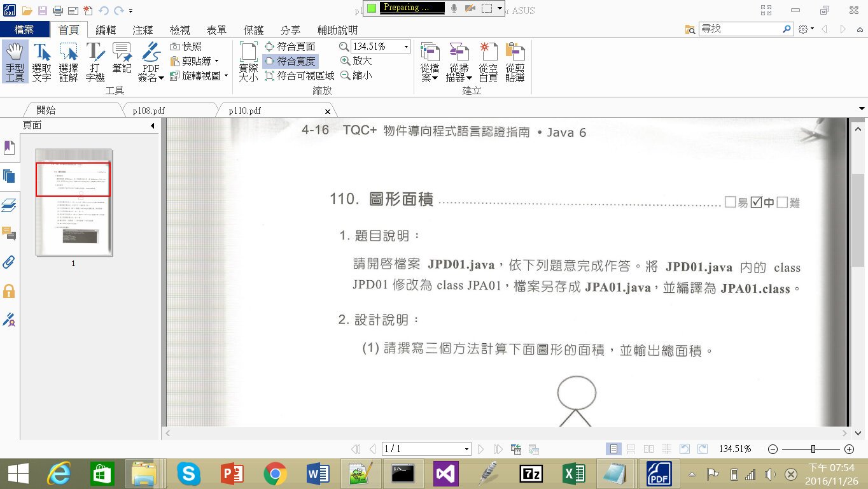Open the 檔案 (File) menu
This screenshot has width=868, height=489.
click(x=24, y=29)
